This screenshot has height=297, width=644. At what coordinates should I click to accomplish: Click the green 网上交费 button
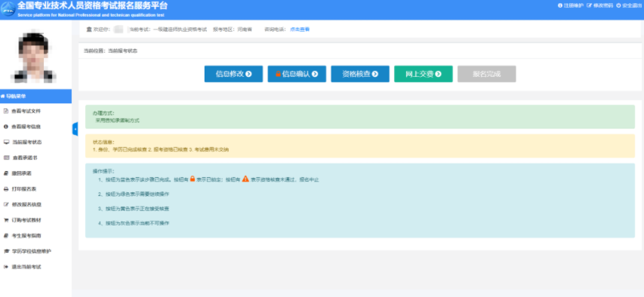point(423,74)
